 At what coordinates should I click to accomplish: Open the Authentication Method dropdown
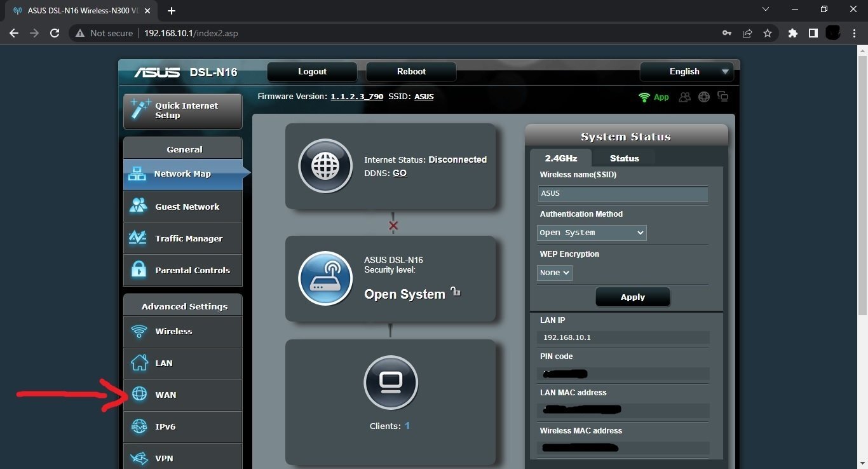click(x=592, y=233)
